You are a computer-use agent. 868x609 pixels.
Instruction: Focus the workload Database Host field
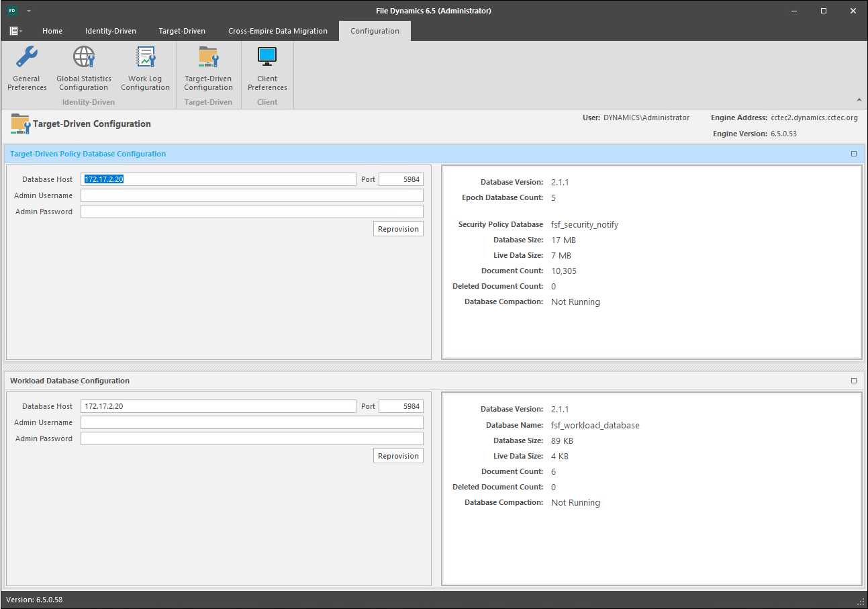tap(218, 406)
